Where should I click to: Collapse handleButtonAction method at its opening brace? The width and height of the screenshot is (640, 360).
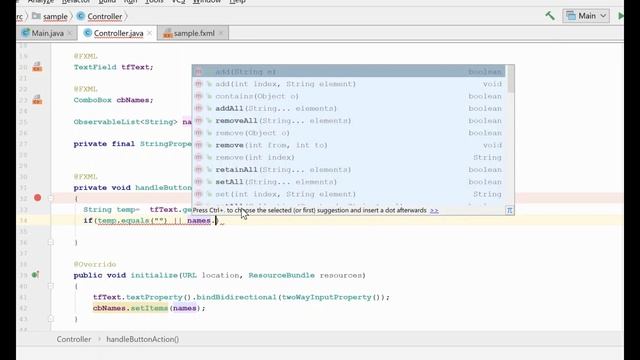click(51, 198)
